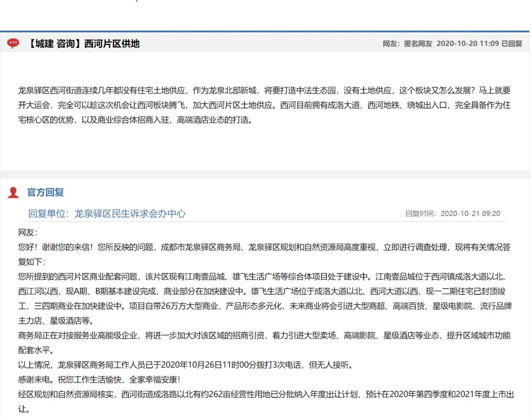
Task: Click the 网友: label in the header
Action: tap(391, 43)
